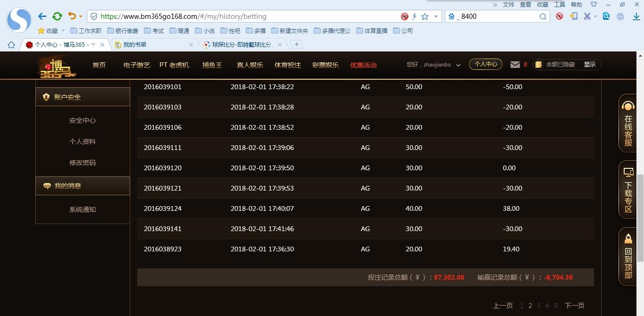Open PT 老虎机 navigation item
The width and height of the screenshot is (644, 316).
pos(174,65)
